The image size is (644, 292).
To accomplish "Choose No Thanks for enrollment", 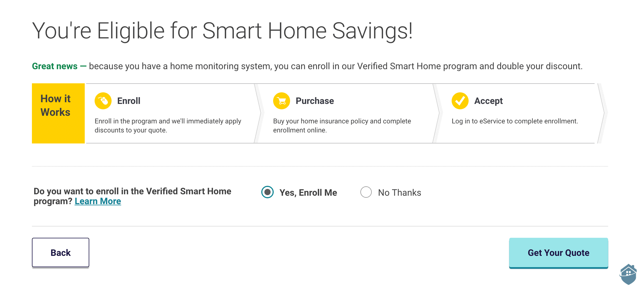I will 366,192.
